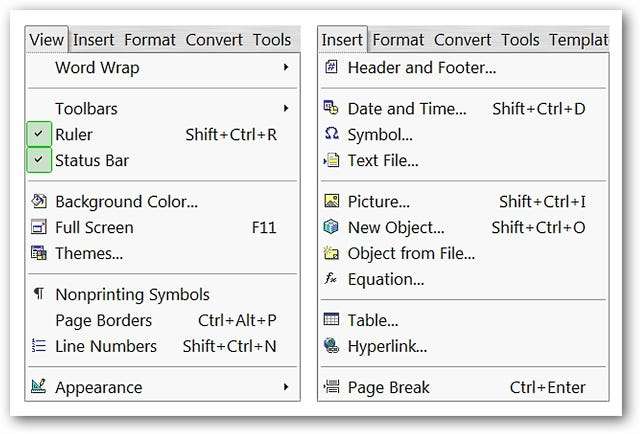Click the Background Color paint bucket icon
The height and width of the screenshot is (434, 640).
(39, 201)
